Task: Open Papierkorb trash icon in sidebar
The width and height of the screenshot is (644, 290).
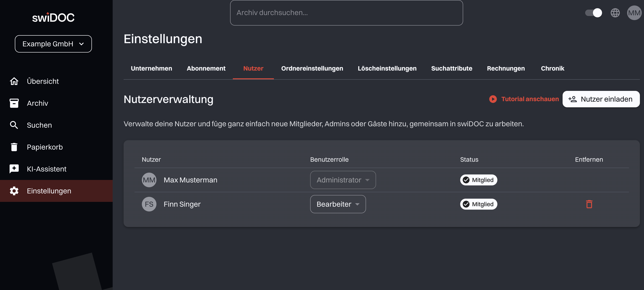Action: point(14,147)
